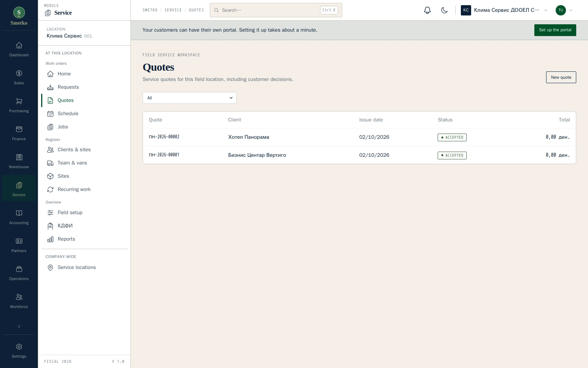Open the Partners module icon
Viewport: 588px width, 368px height.
[19, 241]
